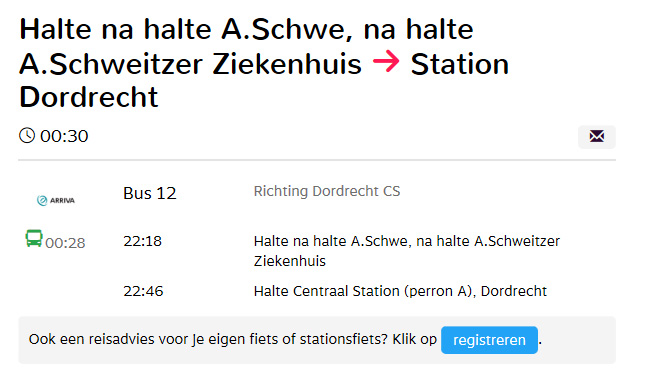Select the Bus 12 label
The image size is (646, 377).
click(150, 193)
